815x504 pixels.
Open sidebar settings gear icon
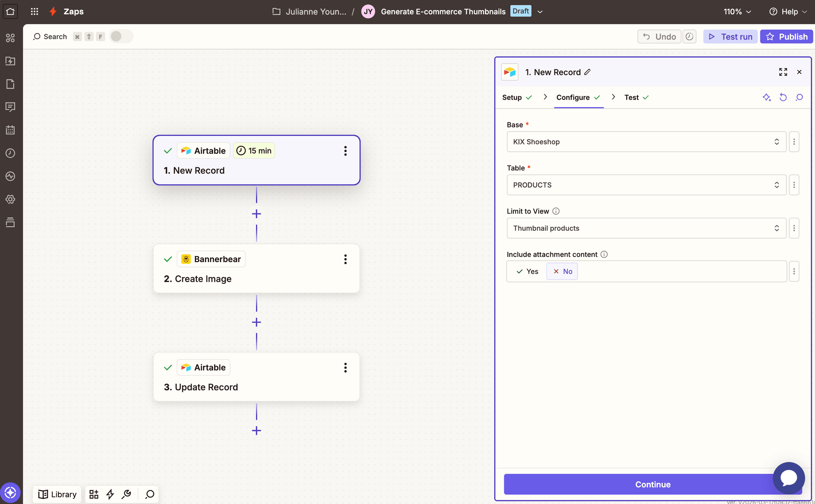[x=11, y=199]
